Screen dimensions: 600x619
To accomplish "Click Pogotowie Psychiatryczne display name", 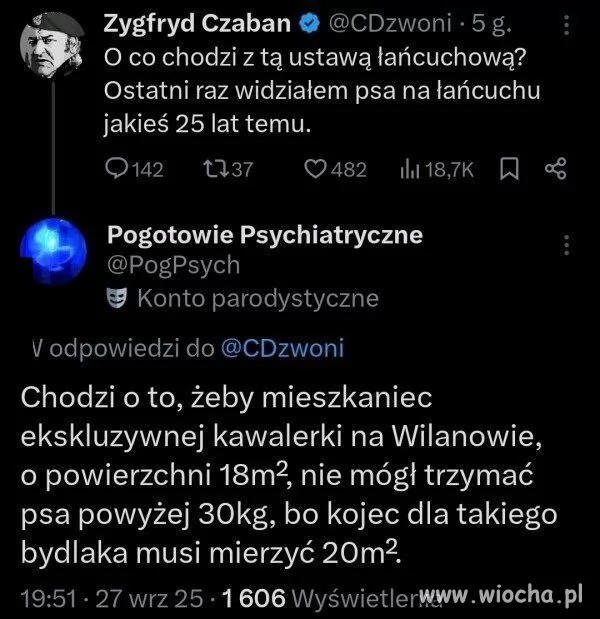I will tap(264, 235).
